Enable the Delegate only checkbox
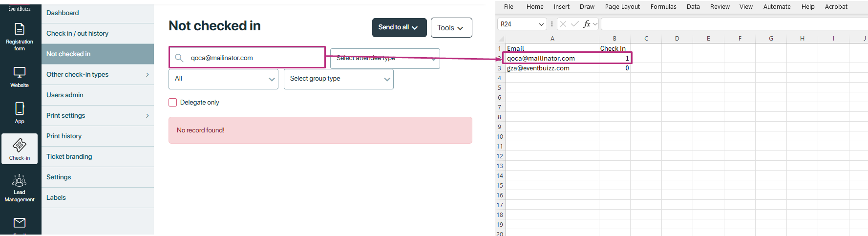This screenshot has width=868, height=236. [x=173, y=103]
